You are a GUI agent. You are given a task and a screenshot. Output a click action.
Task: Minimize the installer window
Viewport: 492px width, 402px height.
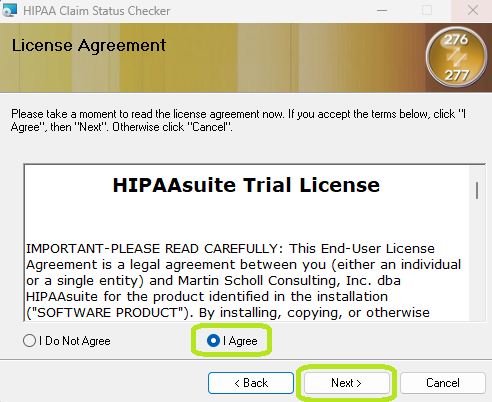382,10
